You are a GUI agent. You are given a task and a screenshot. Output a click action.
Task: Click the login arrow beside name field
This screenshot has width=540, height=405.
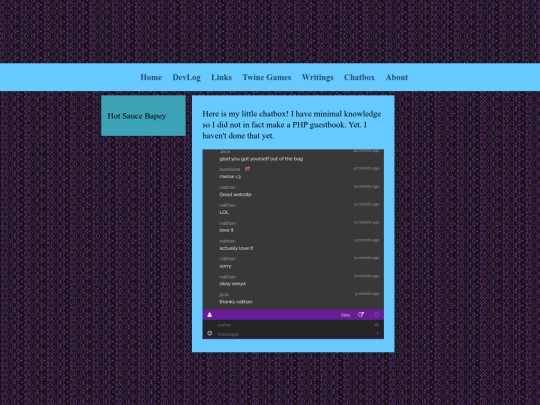coord(376,325)
